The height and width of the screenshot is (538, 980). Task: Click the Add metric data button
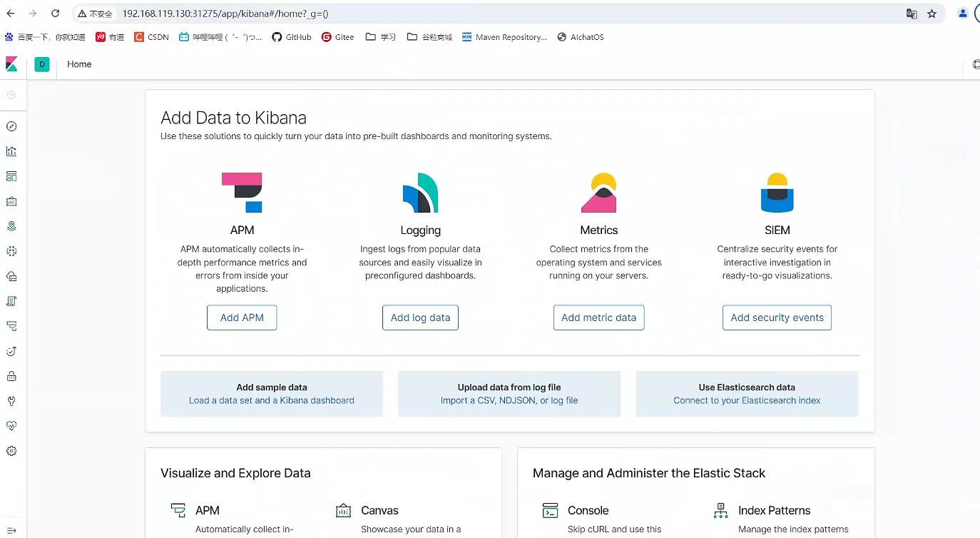(598, 318)
